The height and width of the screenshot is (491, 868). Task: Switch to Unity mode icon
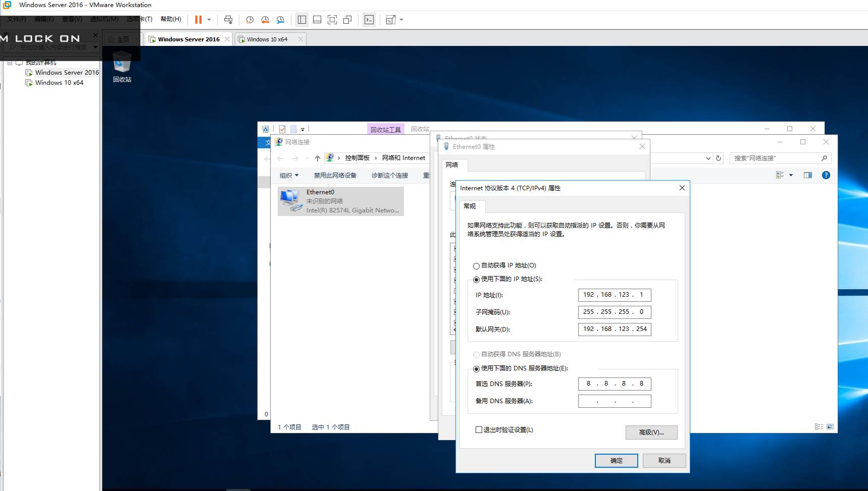[347, 20]
